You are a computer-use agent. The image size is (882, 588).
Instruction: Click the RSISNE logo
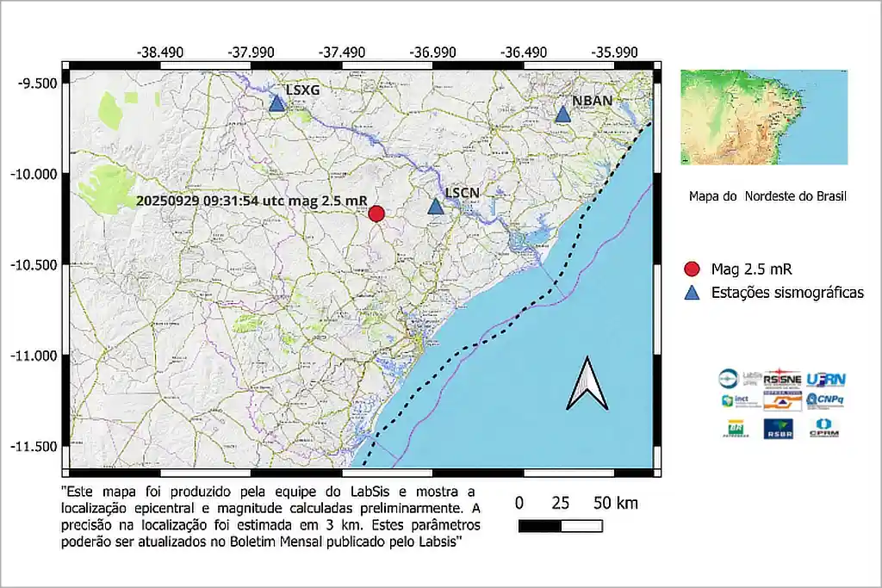pos(782,378)
